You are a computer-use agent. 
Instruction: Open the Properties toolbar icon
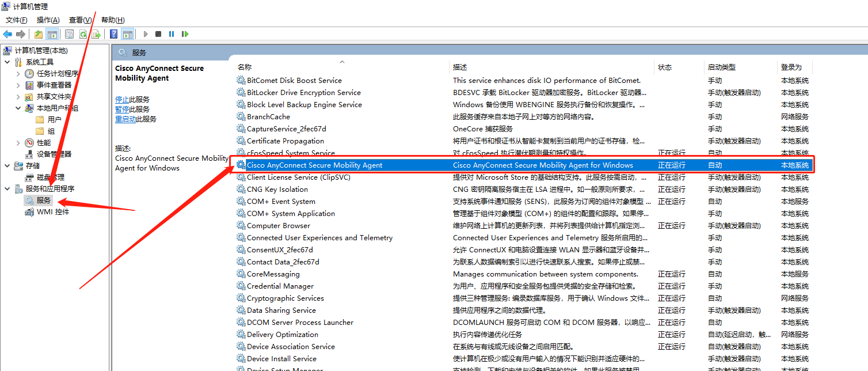pos(70,34)
